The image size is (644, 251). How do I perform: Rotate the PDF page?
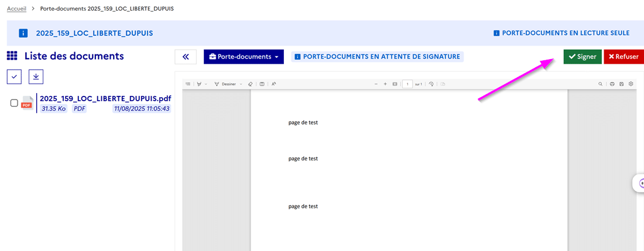point(431,84)
